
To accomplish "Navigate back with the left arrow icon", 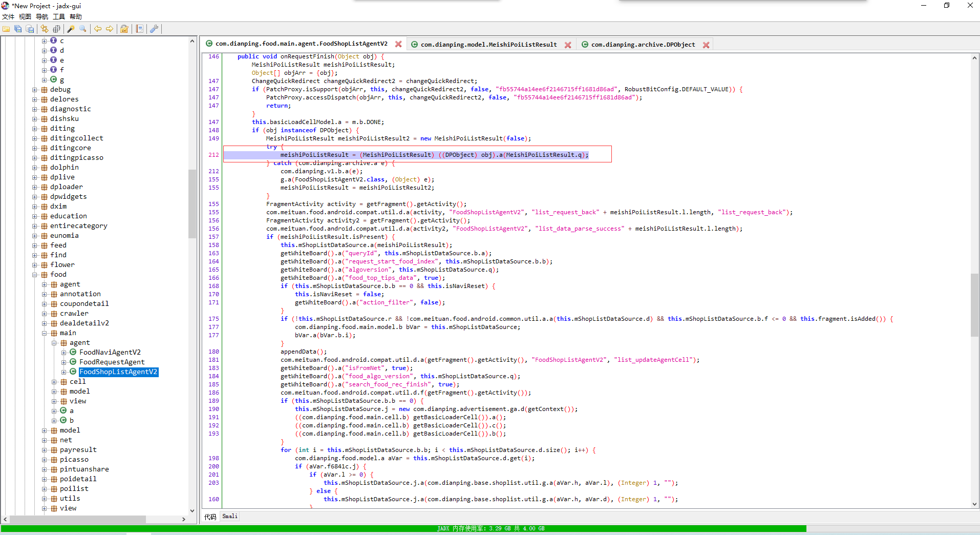I will (x=97, y=29).
